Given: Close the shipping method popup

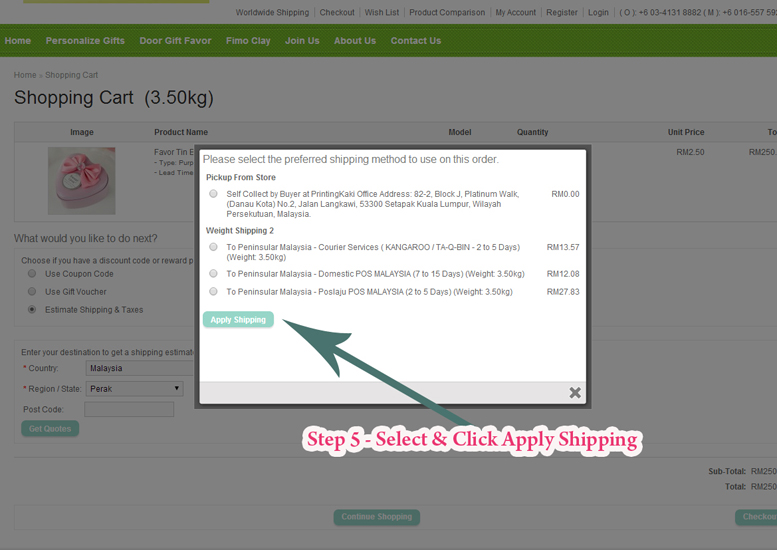Looking at the screenshot, I should [575, 393].
